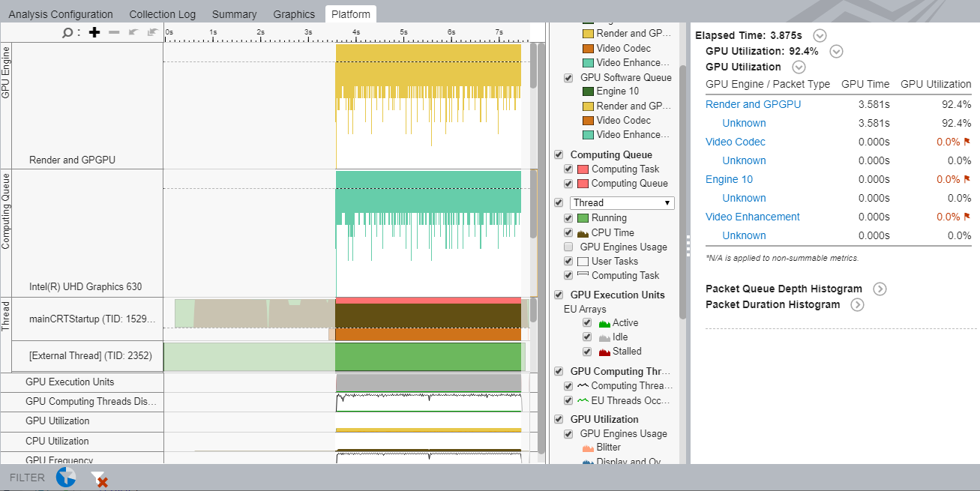This screenshot has width=980, height=491.
Task: Collapse the Elapsed Time section chevron
Action: click(x=819, y=35)
